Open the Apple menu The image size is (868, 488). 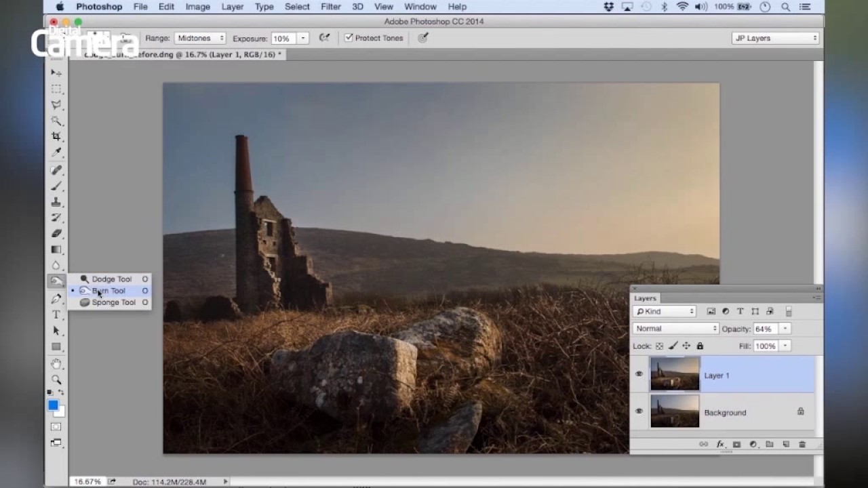(60, 7)
